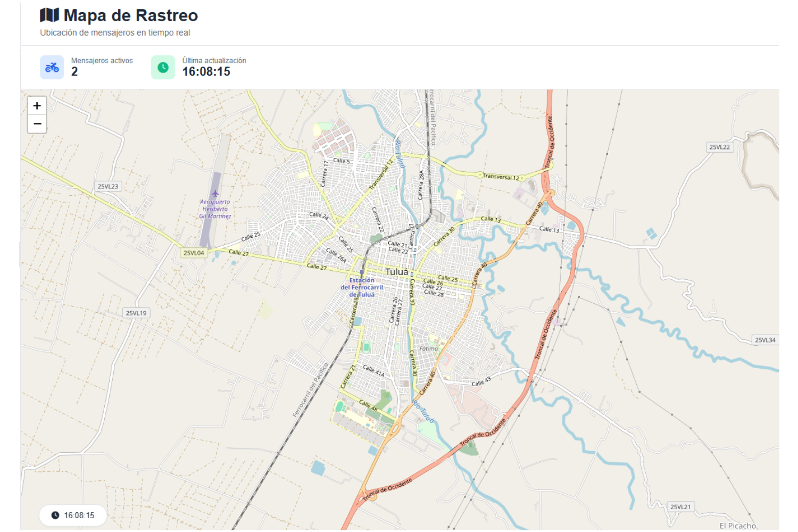Click the Calle 41A street label
The width and height of the screenshot is (798, 532).
point(373,371)
